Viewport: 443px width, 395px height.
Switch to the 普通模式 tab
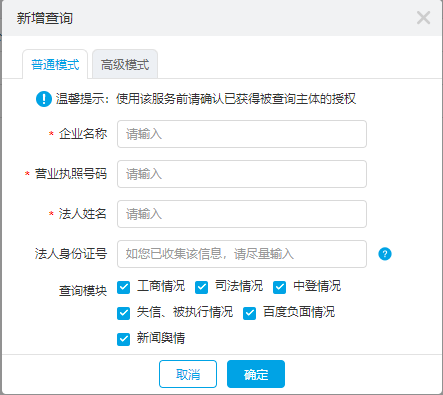click(x=55, y=64)
